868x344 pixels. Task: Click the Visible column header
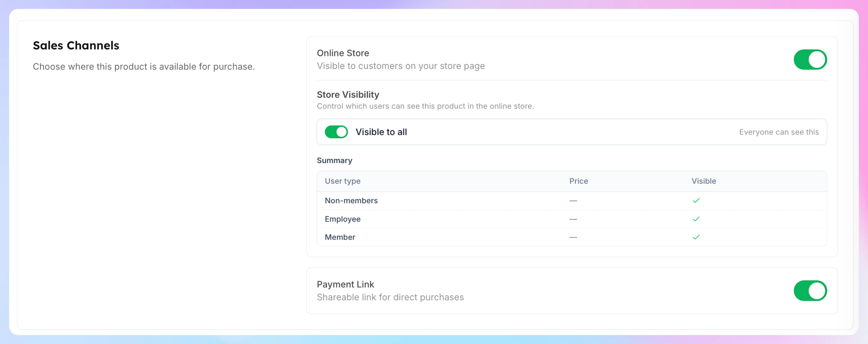click(x=703, y=181)
